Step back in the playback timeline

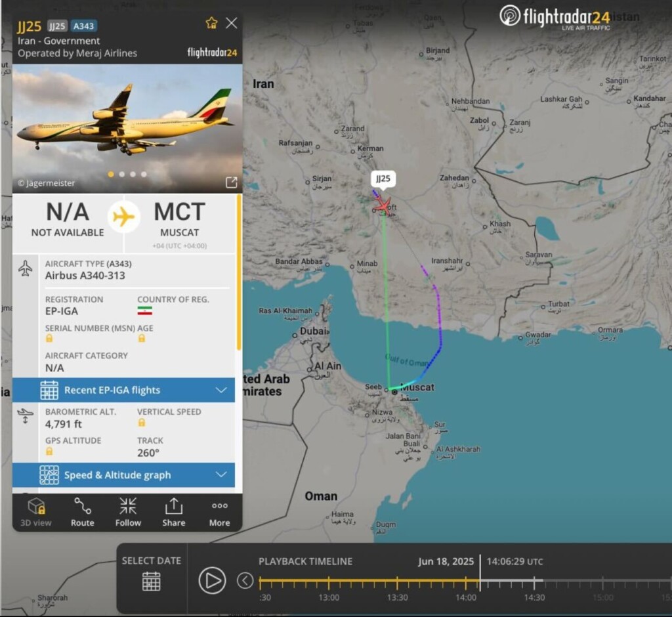point(245,580)
